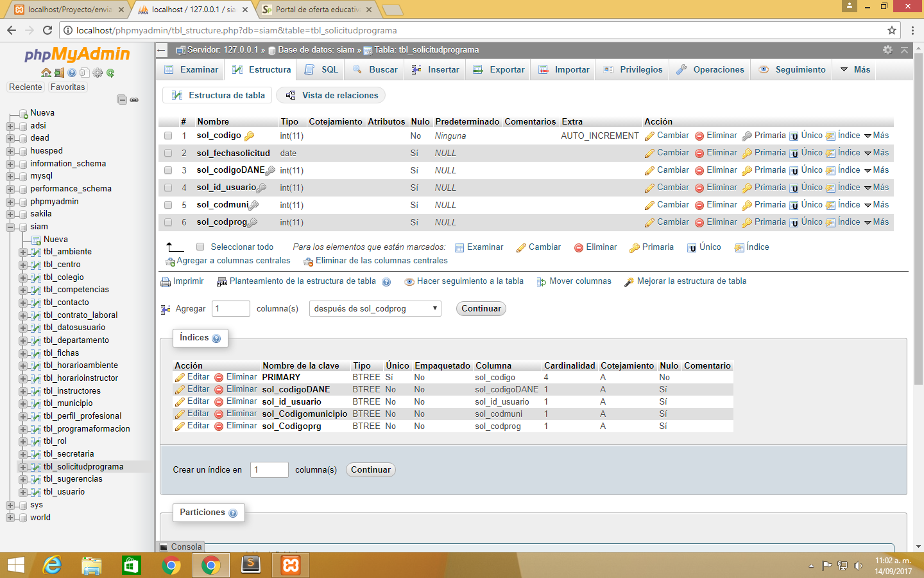Expand the Más menu for sol_codigoDANE

[876, 170]
